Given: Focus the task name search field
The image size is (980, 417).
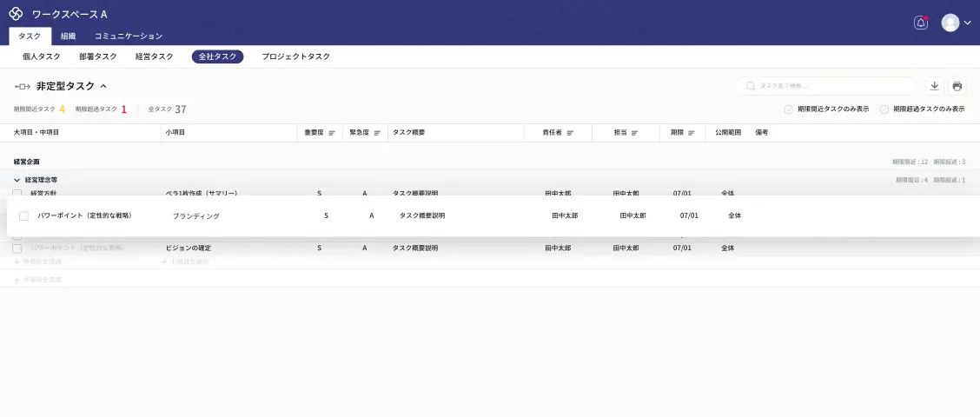Looking at the screenshot, I should (x=830, y=86).
